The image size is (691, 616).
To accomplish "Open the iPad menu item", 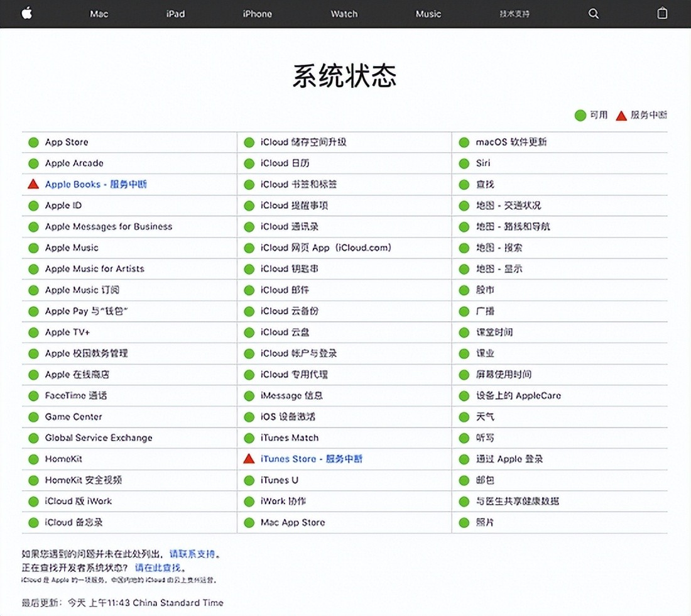I will (x=176, y=14).
